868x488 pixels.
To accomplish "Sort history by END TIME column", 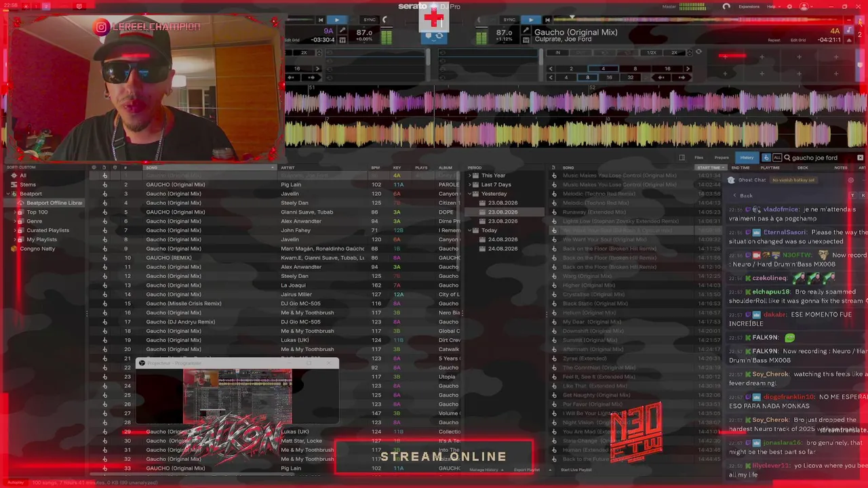I will click(741, 167).
